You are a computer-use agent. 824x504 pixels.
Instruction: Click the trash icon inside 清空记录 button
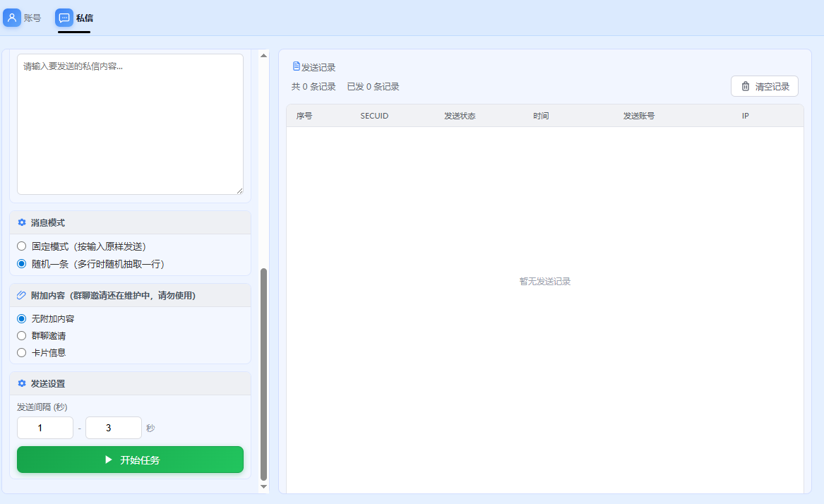[746, 85]
